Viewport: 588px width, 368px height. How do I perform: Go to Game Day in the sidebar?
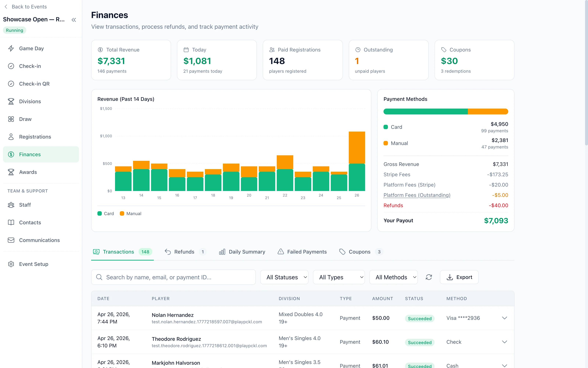[x=41, y=48]
